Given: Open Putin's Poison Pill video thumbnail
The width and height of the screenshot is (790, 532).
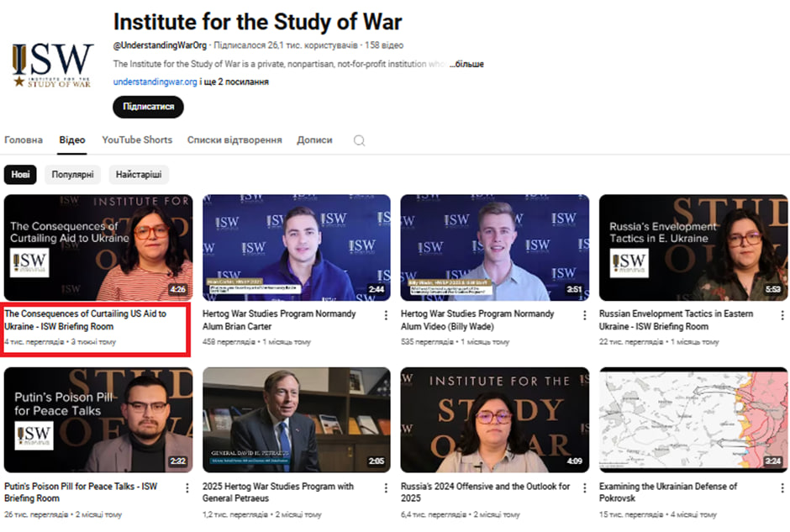Looking at the screenshot, I should pos(98,419).
